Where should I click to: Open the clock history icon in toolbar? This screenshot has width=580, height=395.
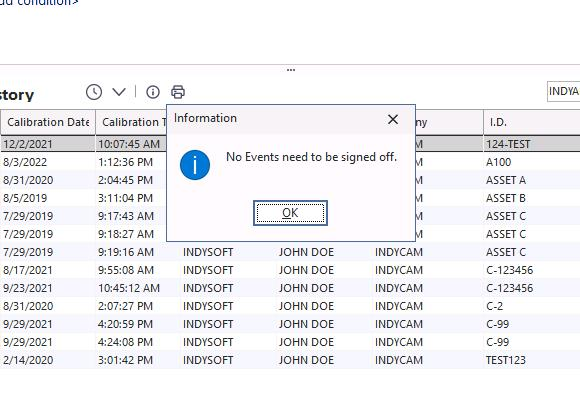(x=94, y=92)
